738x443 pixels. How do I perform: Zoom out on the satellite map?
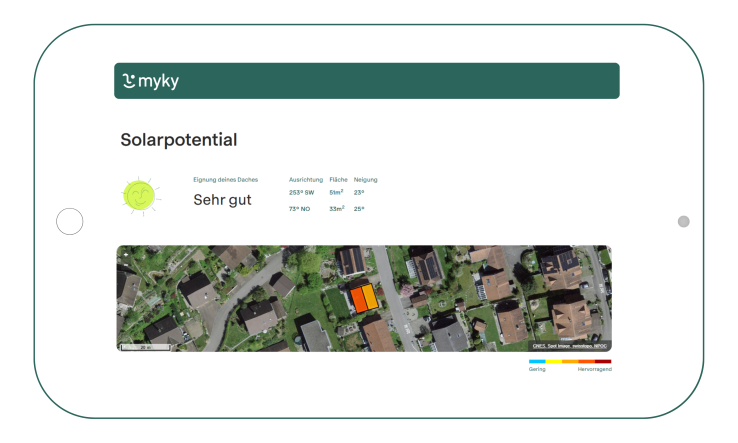126,265
